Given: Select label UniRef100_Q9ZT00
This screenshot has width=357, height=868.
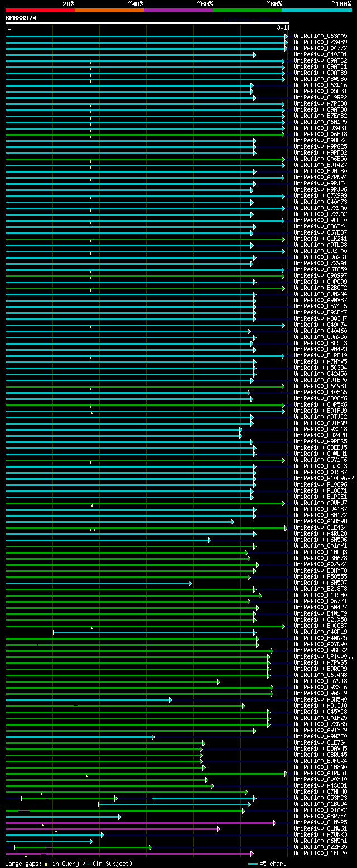Looking at the screenshot, I should (x=320, y=251).
